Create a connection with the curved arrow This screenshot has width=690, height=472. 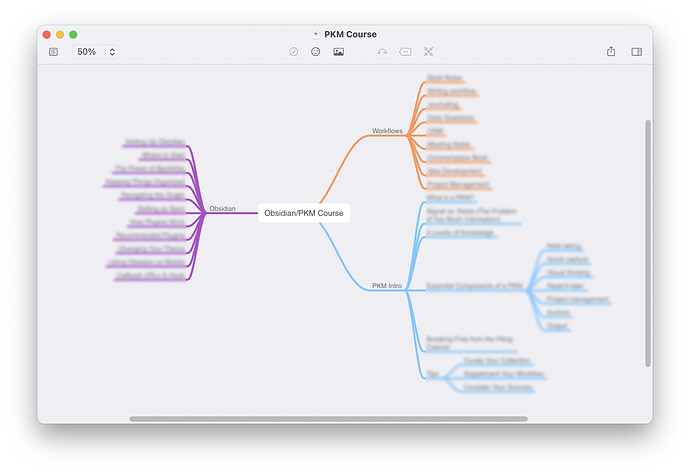point(382,52)
